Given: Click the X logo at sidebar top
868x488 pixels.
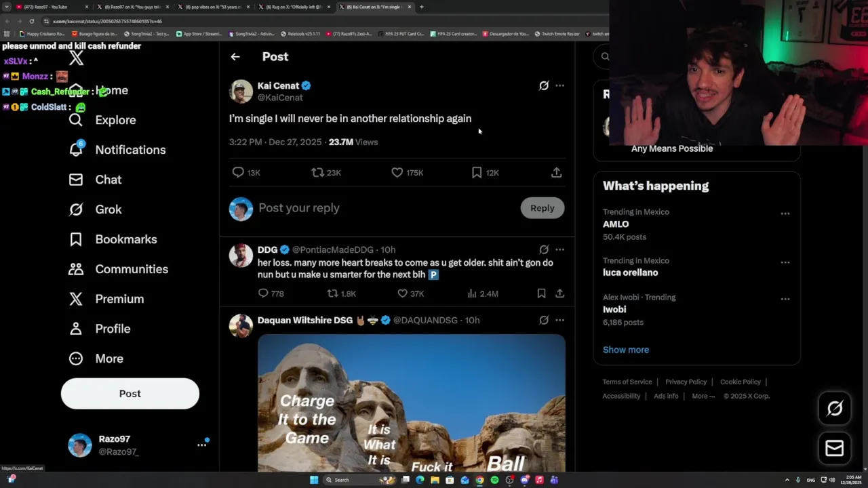Looking at the screenshot, I should coord(77,58).
